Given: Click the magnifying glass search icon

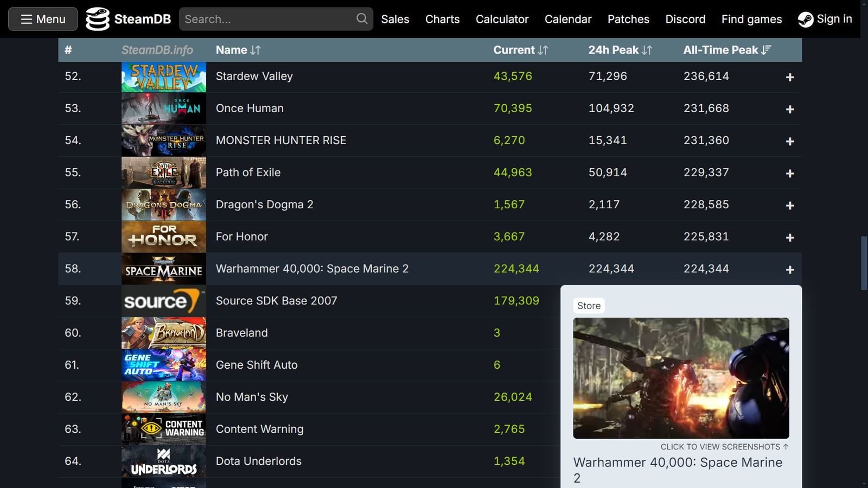Looking at the screenshot, I should click(361, 18).
